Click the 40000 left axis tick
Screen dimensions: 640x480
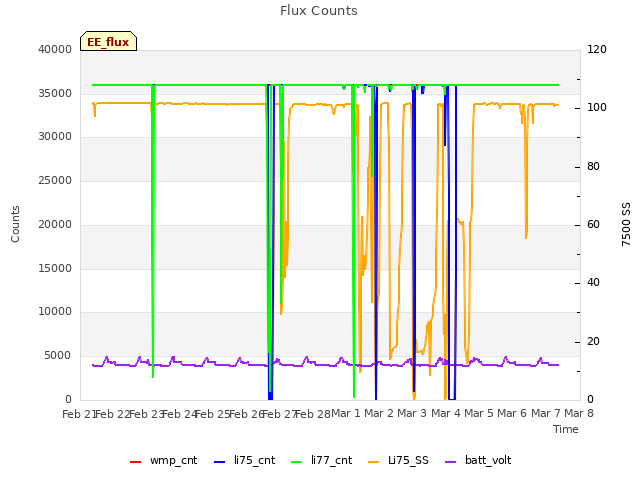pos(55,49)
